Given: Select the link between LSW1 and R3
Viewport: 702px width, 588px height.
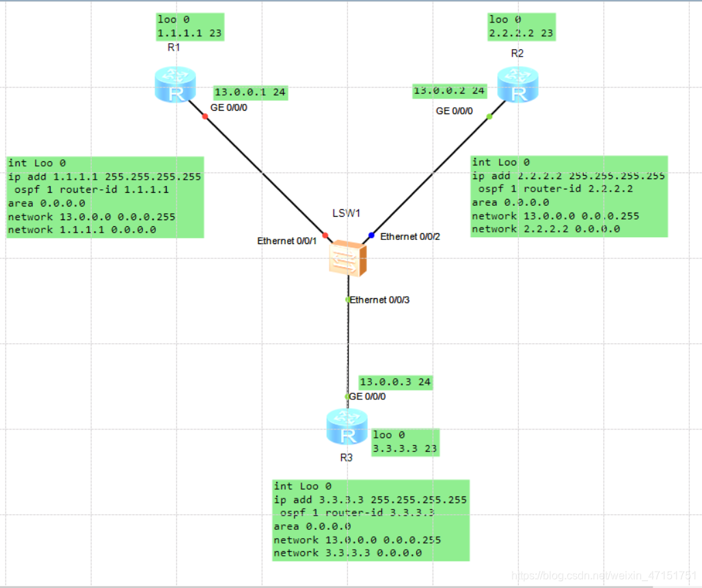Looking at the screenshot, I should click(x=347, y=349).
